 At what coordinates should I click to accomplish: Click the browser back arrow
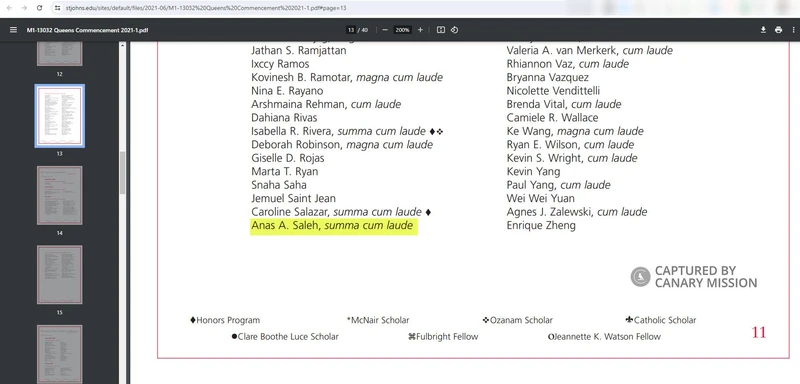(9, 8)
